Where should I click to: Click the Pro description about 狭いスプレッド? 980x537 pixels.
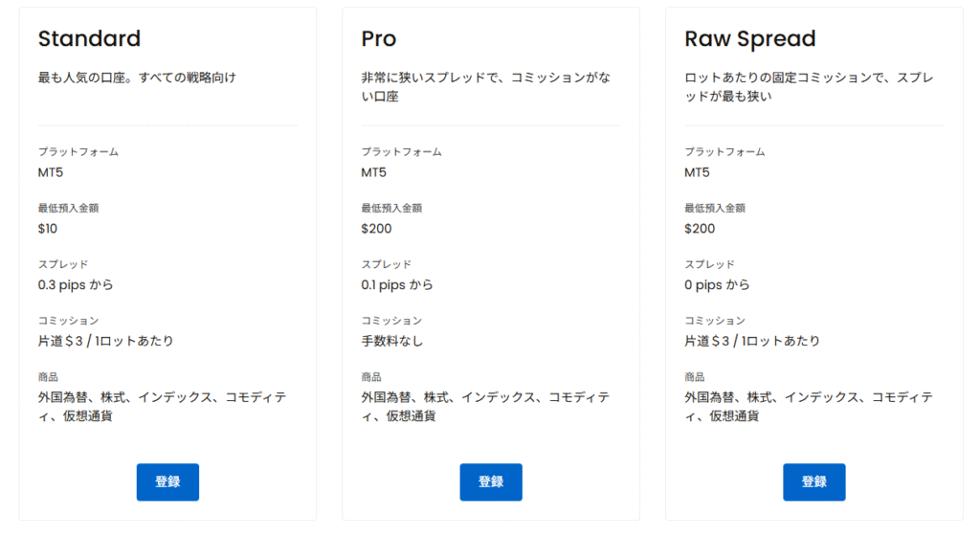[x=488, y=86]
